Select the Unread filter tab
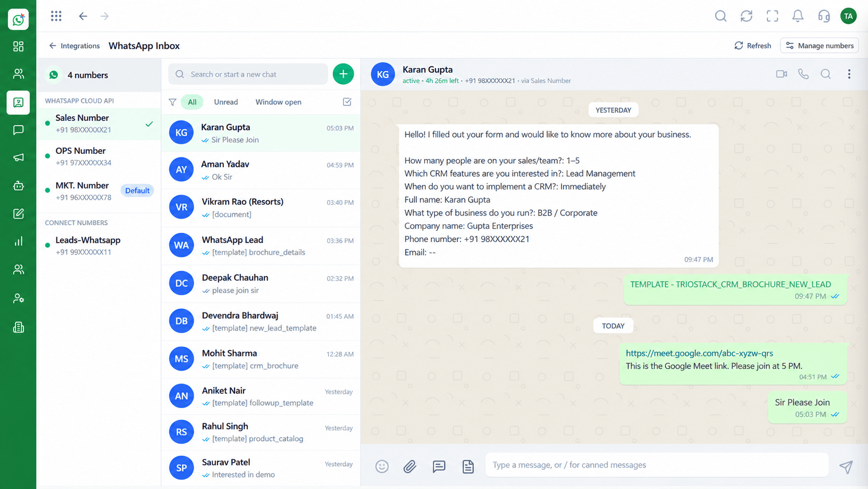 tap(226, 102)
